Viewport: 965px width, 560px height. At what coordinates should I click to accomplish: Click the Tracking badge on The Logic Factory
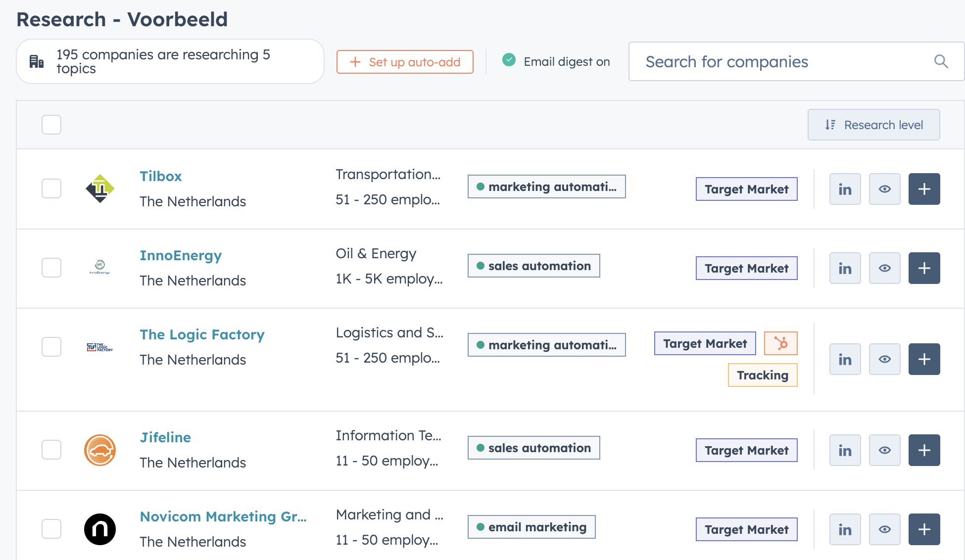[762, 374]
